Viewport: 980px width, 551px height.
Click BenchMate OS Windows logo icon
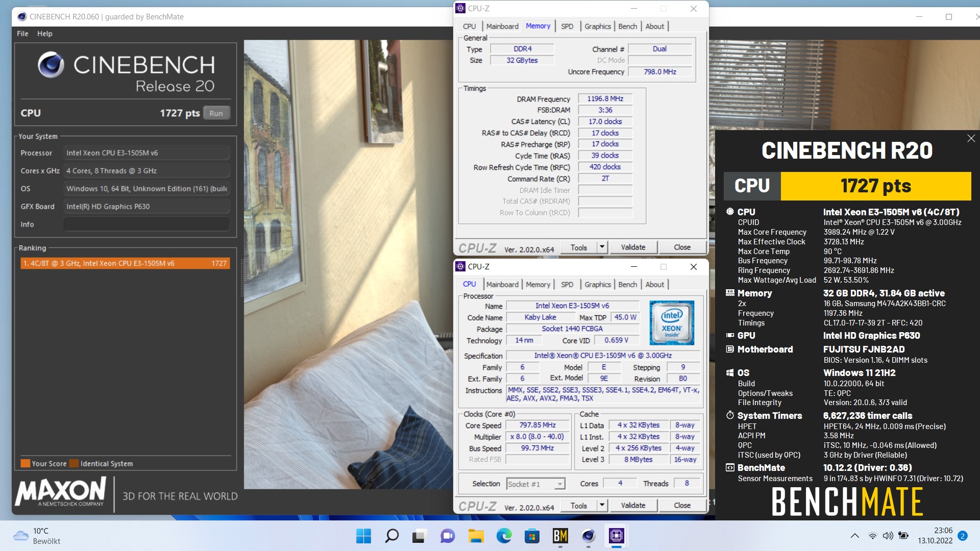[730, 372]
